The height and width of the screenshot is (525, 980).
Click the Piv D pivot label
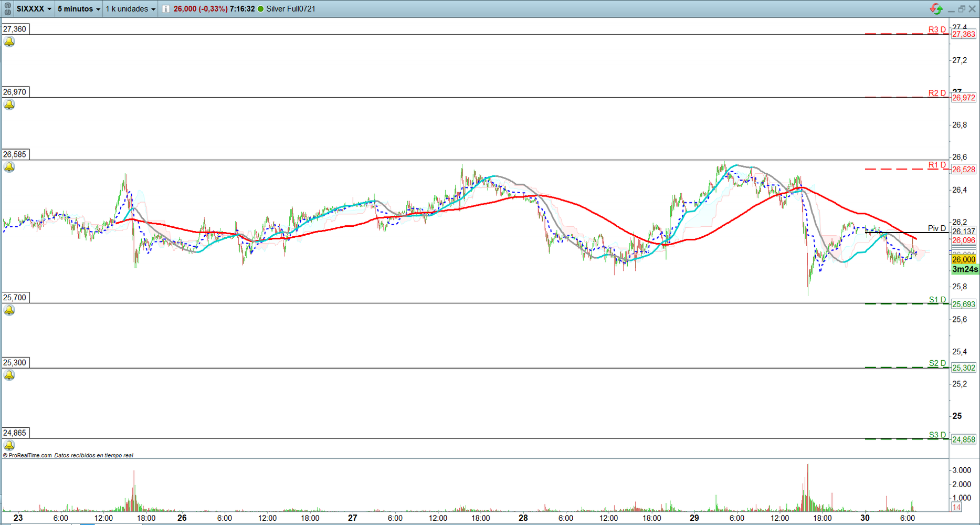[937, 228]
